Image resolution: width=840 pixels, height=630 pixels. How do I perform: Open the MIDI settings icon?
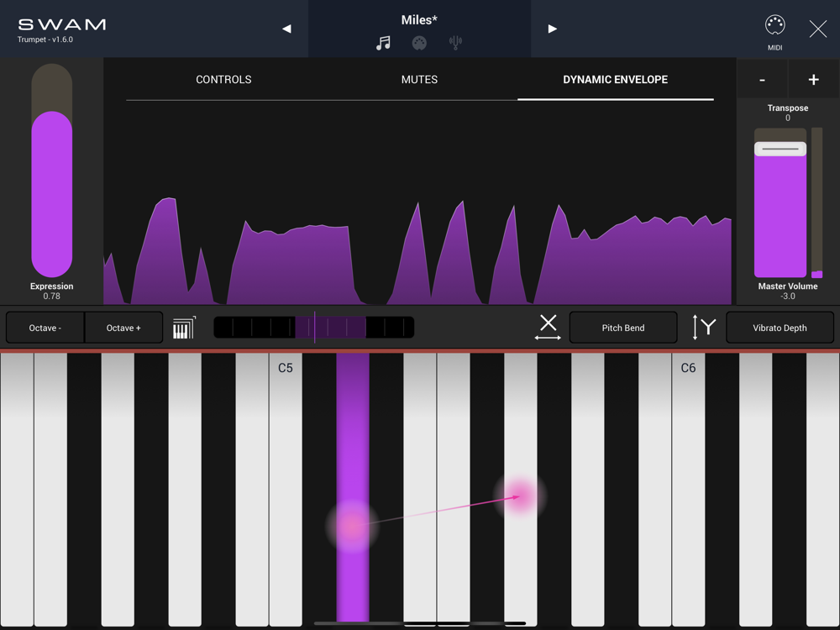pyautogui.click(x=774, y=25)
